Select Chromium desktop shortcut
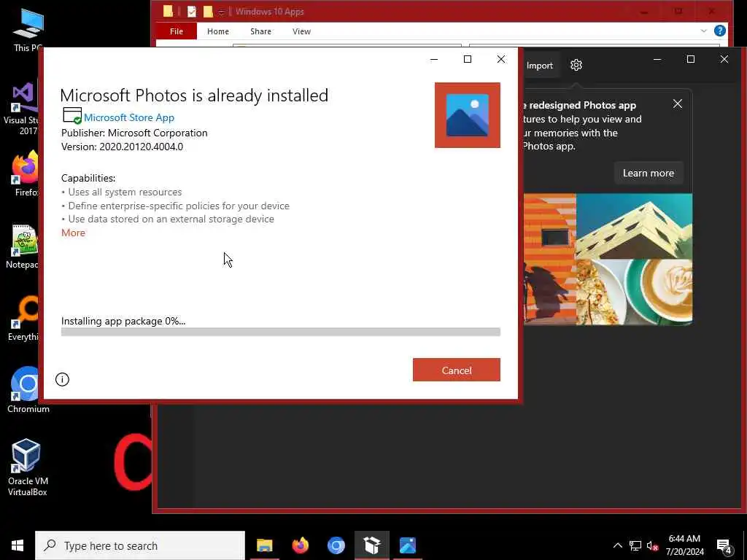 28,389
